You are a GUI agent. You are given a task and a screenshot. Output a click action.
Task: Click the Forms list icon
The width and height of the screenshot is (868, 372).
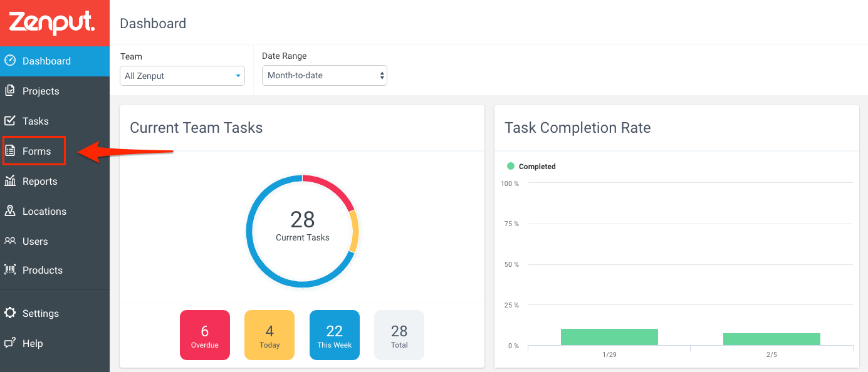pos(10,151)
